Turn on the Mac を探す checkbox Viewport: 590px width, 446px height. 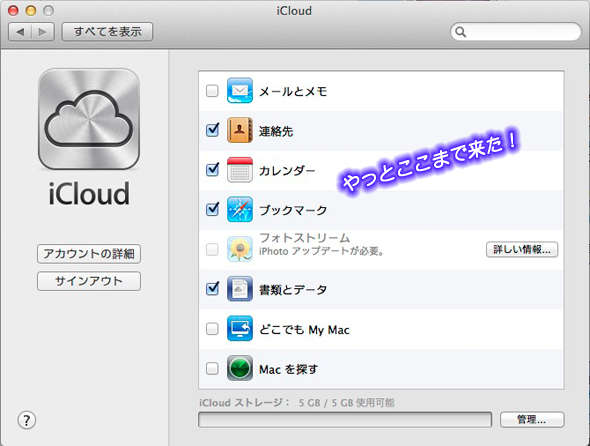tap(212, 368)
